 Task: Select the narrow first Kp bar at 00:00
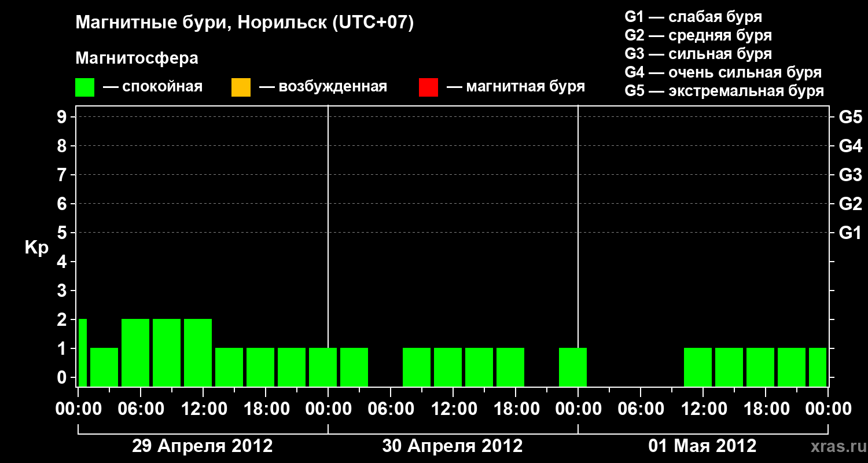click(x=83, y=352)
